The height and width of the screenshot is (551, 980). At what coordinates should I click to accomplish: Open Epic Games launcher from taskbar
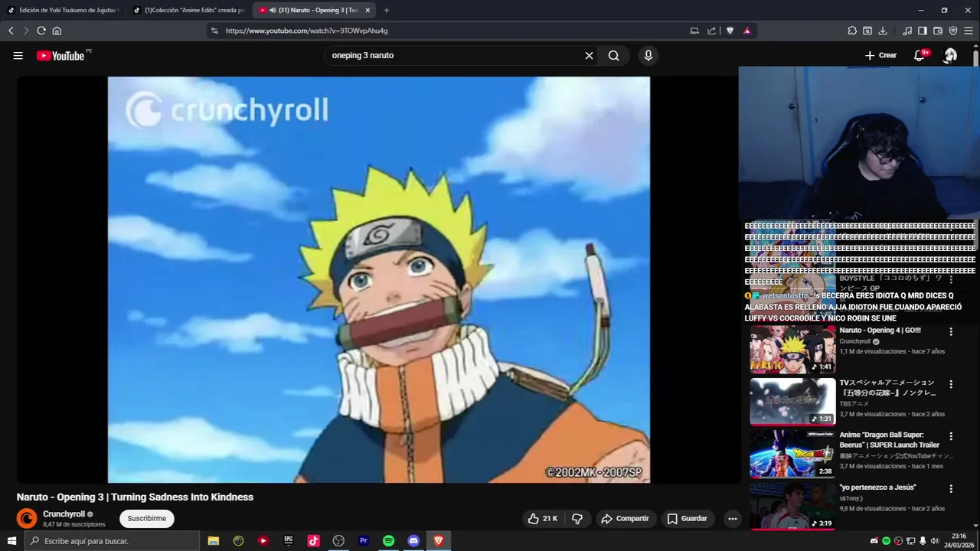pos(289,541)
